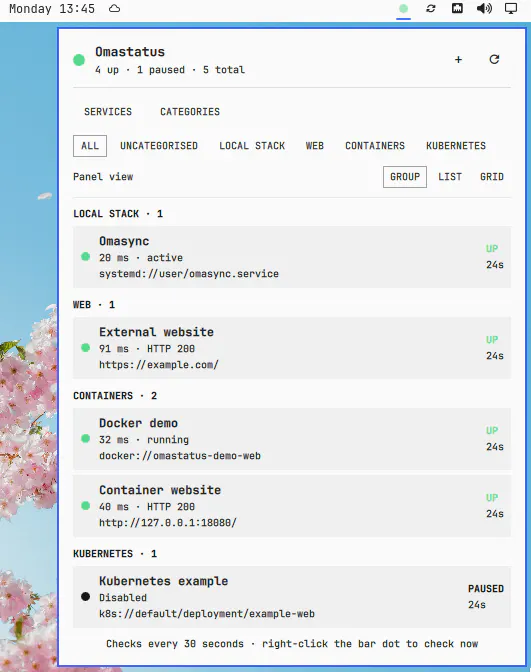
Task: Select the Omasync service row
Action: click(292, 257)
